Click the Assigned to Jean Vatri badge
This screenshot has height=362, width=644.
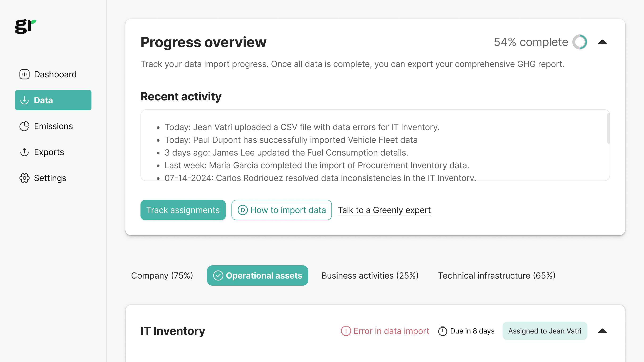point(545,331)
